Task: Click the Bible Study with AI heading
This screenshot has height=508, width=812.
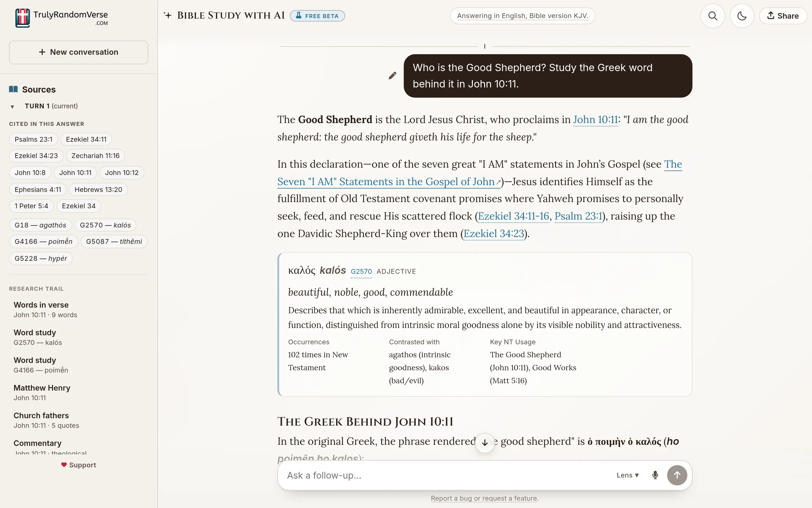Action: tap(231, 16)
